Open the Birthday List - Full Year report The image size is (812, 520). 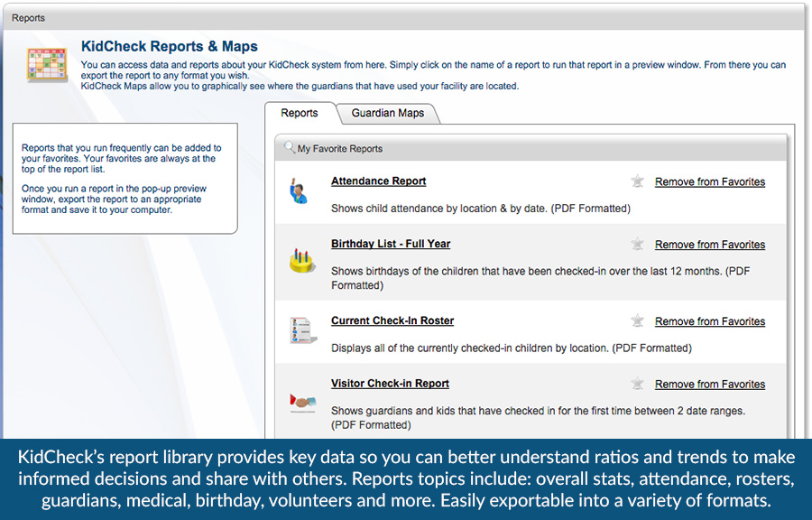(391, 244)
